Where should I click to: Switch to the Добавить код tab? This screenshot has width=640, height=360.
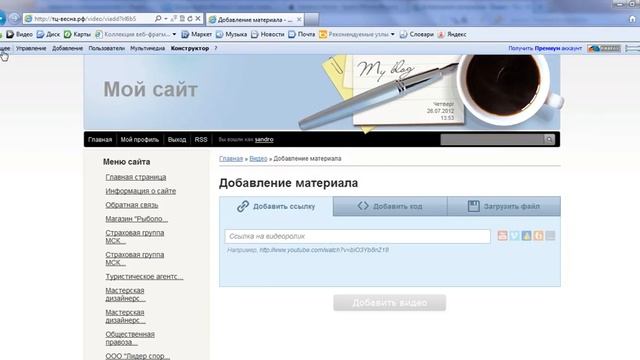[390, 206]
